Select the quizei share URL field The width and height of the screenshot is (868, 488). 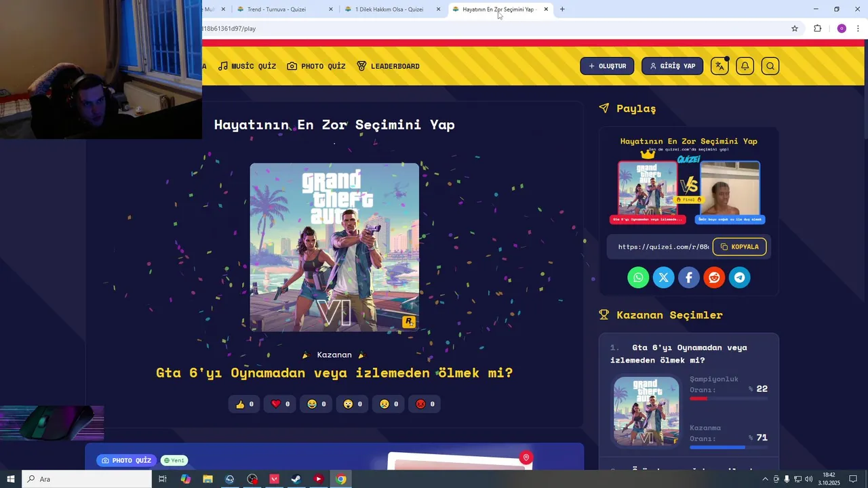click(663, 247)
